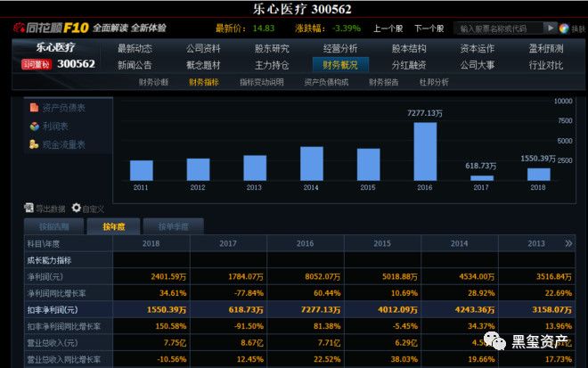Select the 按年度 tab
The width and height of the screenshot is (588, 368).
point(114,226)
